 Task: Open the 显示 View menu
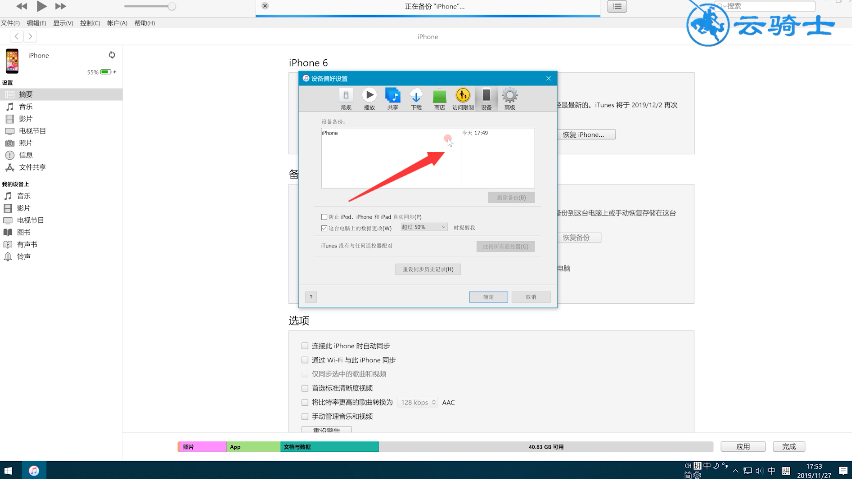coord(63,23)
